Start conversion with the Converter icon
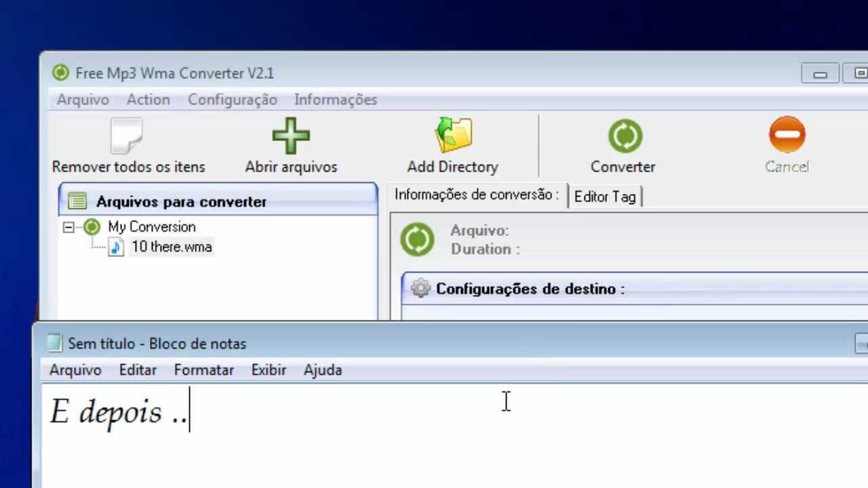The image size is (868, 488). 625,136
